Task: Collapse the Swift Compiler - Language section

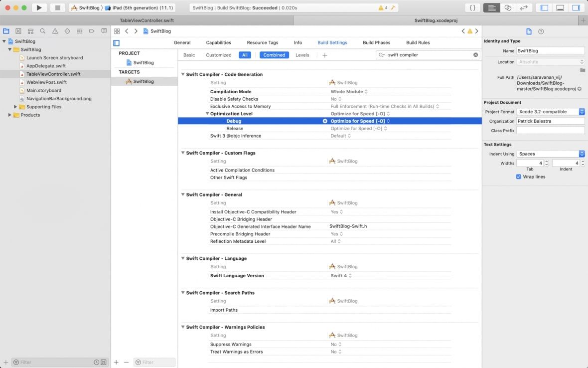Action: [x=183, y=258]
